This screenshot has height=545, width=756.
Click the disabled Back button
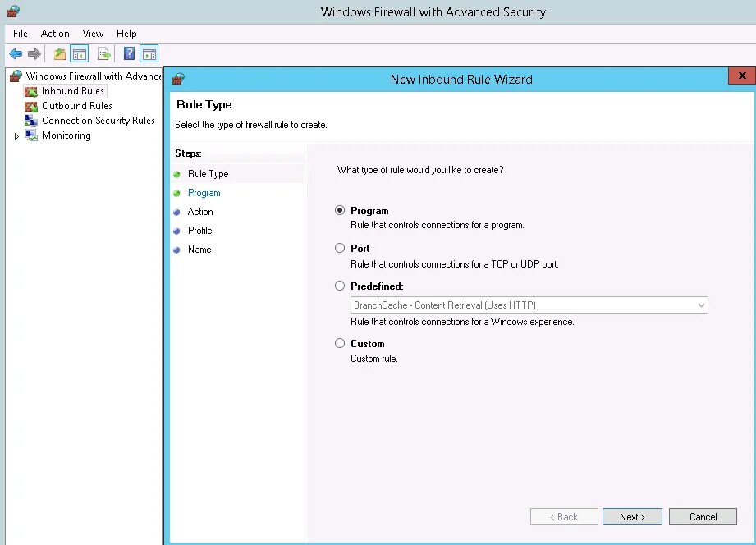click(564, 516)
